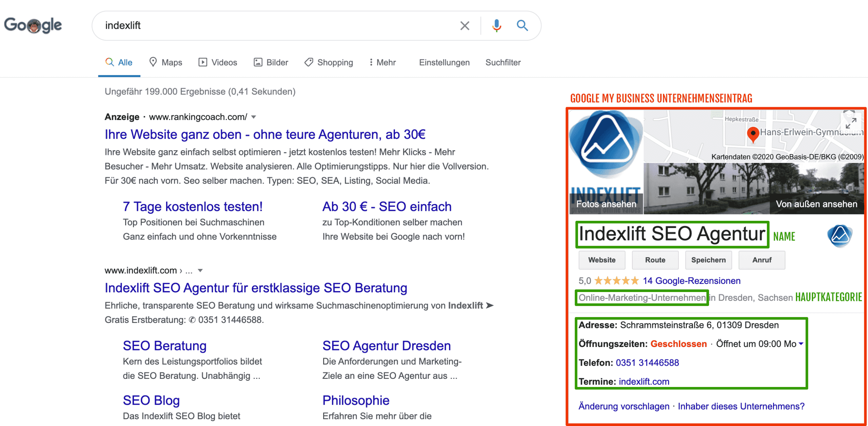Click 'Online-Marketing-Unternehmen' category text
868x426 pixels.
[x=642, y=298]
